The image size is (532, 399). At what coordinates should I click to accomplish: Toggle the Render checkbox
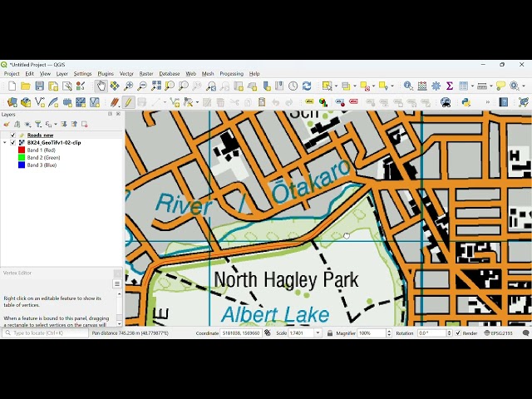tap(458, 333)
